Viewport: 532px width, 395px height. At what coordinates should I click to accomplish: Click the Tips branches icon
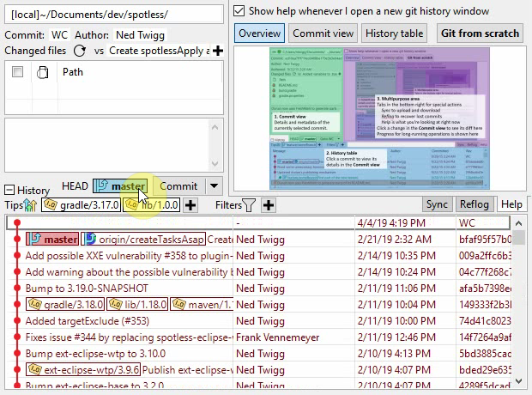(33, 205)
